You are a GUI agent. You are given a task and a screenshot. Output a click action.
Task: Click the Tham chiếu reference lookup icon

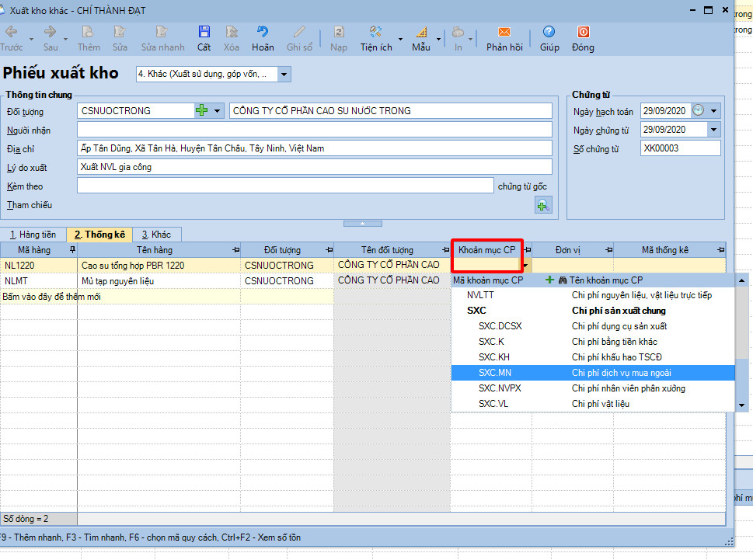tap(542, 205)
